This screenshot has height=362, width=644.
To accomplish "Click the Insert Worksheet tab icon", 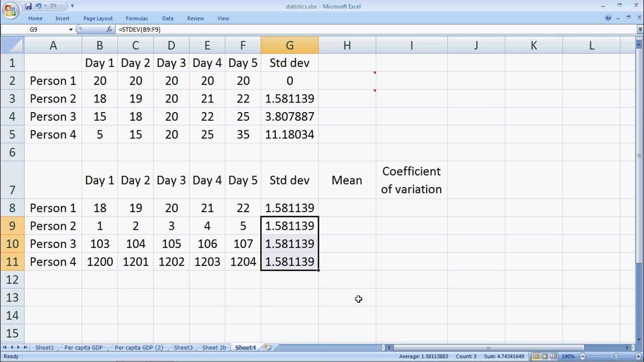I will (x=268, y=347).
